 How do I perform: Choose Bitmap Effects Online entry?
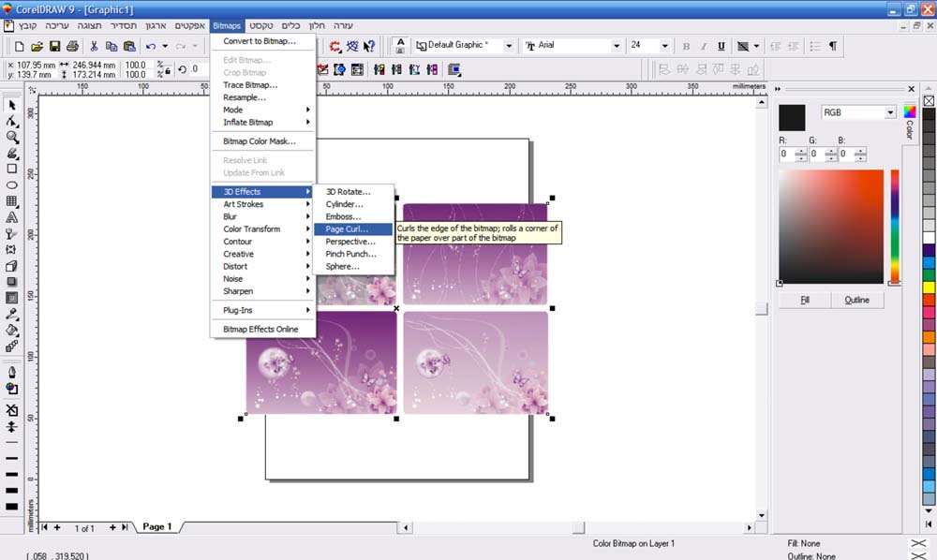(x=263, y=330)
